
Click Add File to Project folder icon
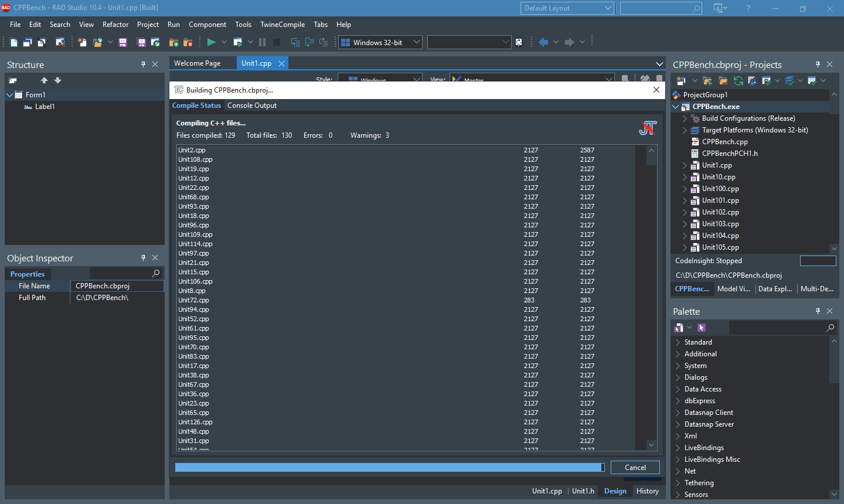[x=173, y=42]
